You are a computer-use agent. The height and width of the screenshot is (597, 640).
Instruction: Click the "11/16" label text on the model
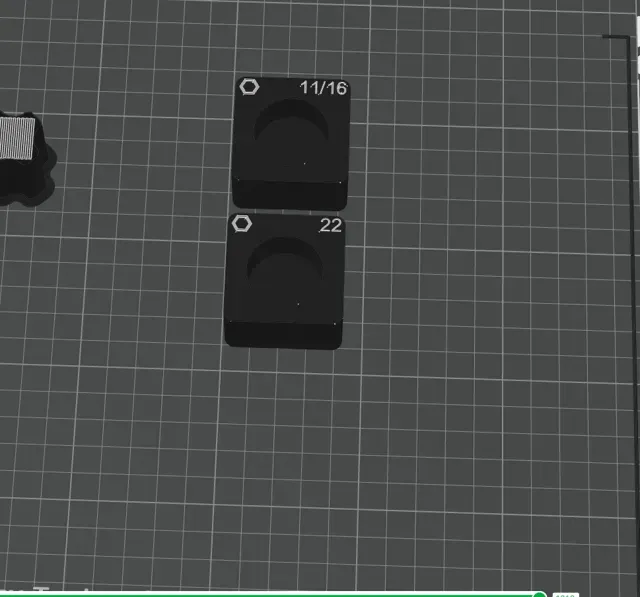click(323, 88)
